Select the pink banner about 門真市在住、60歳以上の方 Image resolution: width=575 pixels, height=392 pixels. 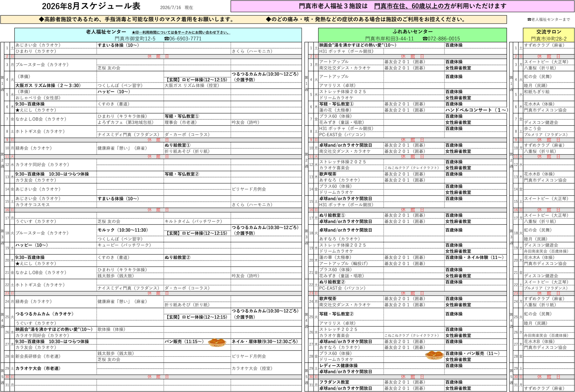(402, 6)
